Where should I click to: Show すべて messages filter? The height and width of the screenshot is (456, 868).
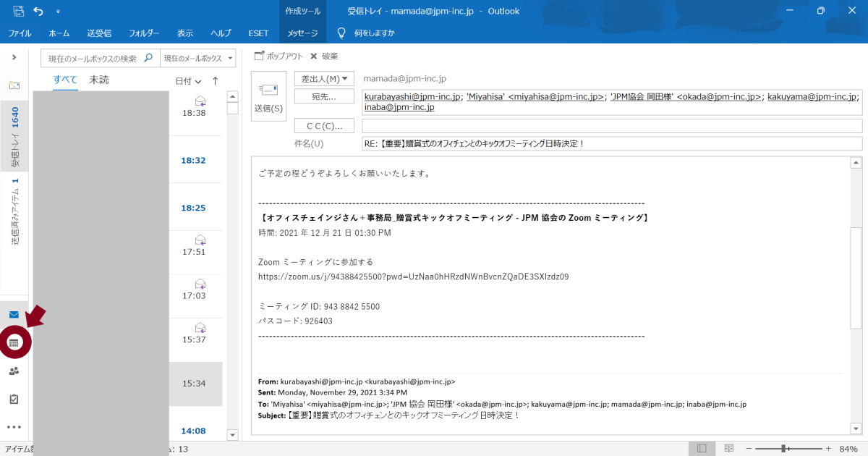click(65, 80)
